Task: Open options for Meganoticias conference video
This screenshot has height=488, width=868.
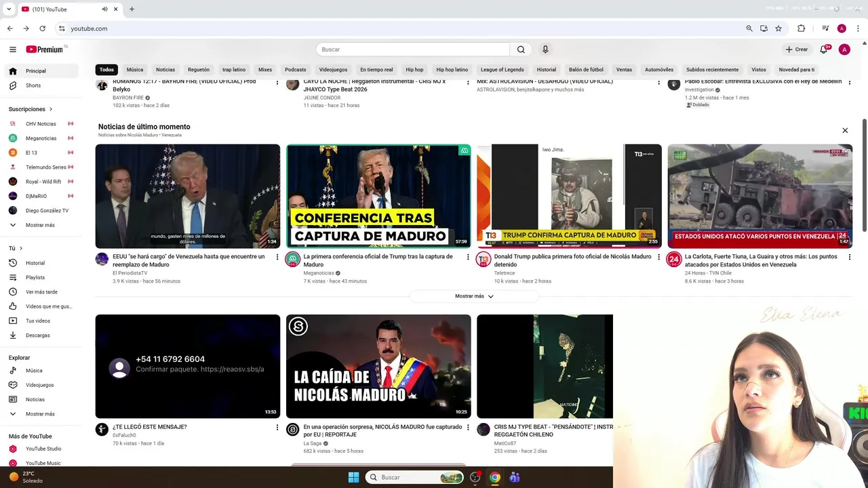Action: 467,257
